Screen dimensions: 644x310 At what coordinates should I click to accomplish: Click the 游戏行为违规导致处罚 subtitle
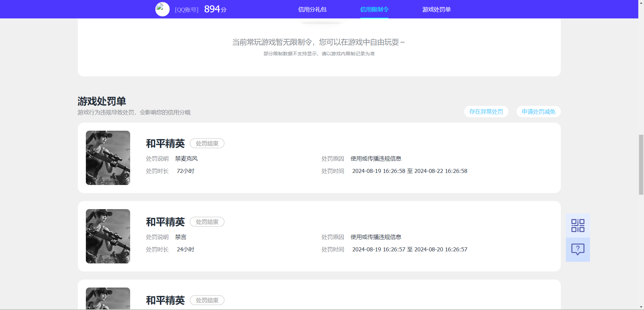click(x=134, y=112)
